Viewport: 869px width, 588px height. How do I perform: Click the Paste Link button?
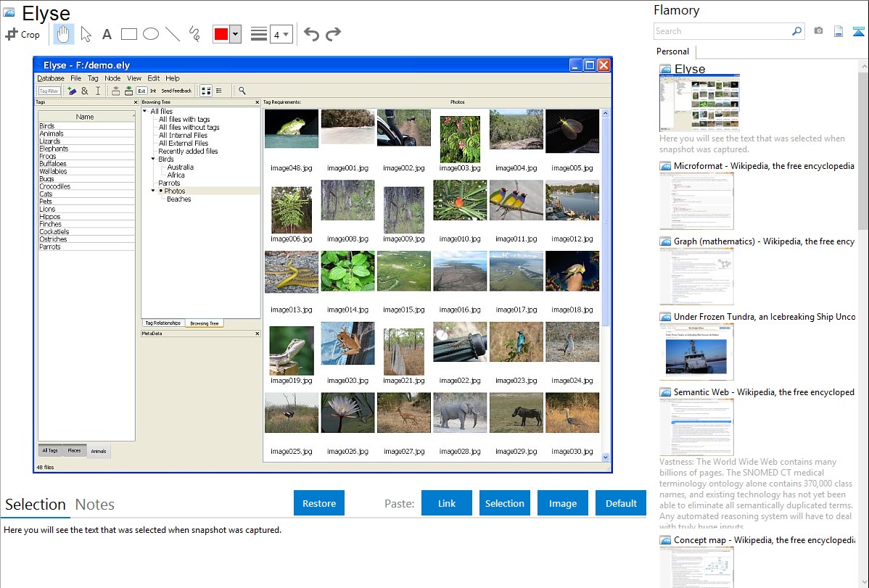447,503
